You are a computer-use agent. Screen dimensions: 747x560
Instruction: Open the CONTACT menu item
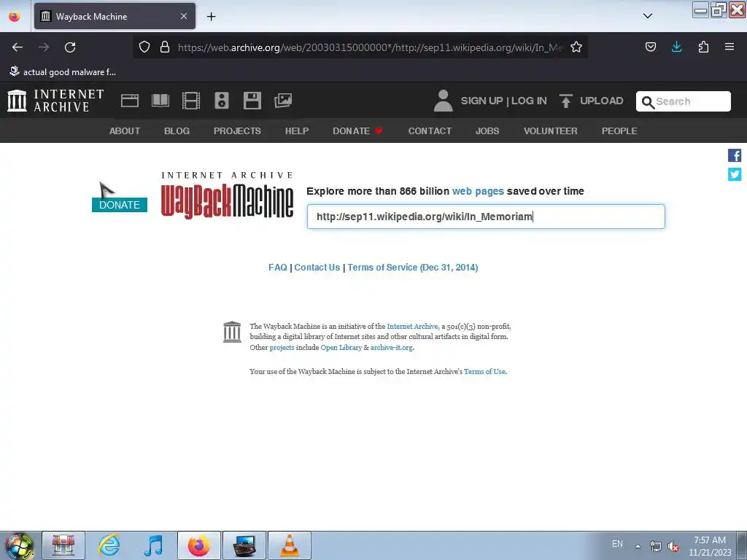pos(430,131)
